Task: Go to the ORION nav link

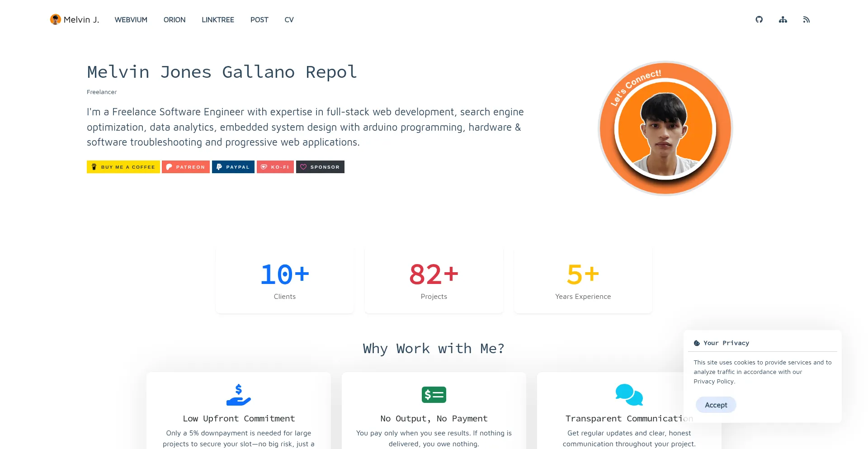Action: pos(175,20)
